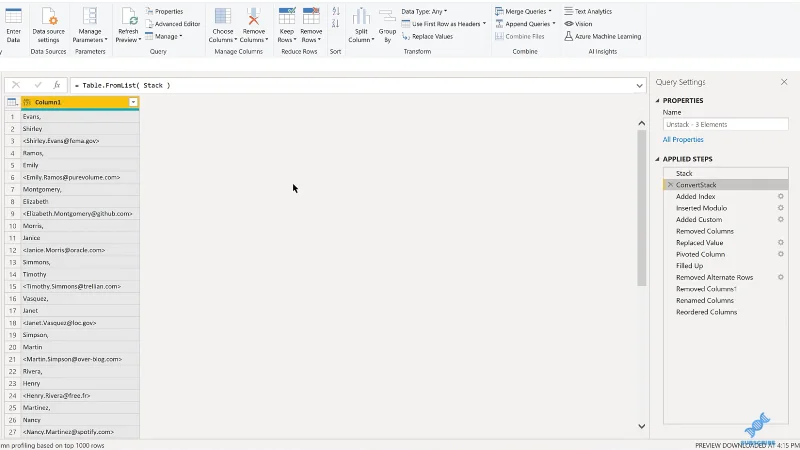The width and height of the screenshot is (800, 450).
Task: Click the Group By icon
Action: click(387, 16)
